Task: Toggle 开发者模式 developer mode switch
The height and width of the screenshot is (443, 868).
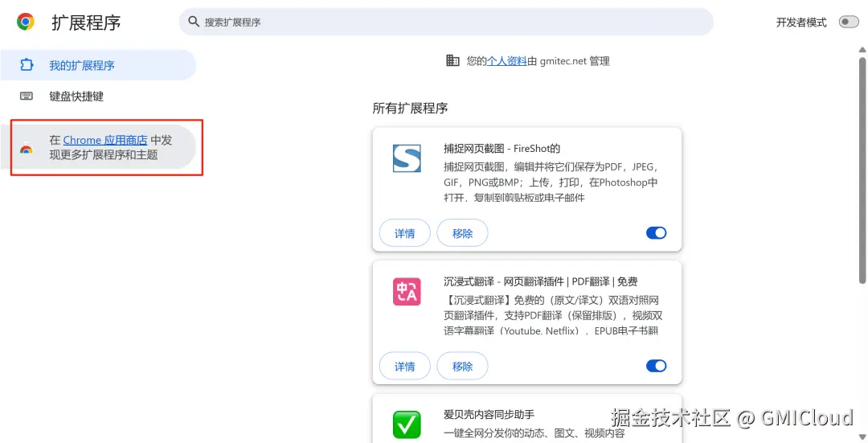Action: click(848, 23)
